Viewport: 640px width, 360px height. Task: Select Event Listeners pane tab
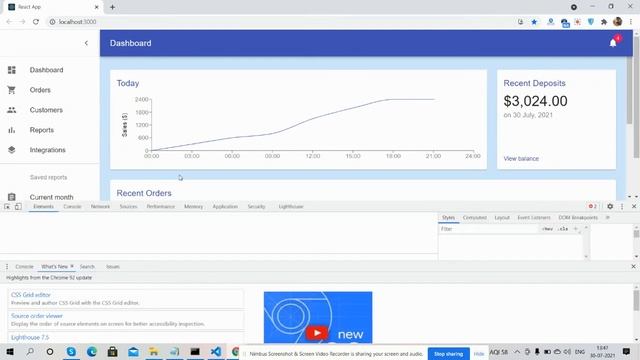[x=534, y=218]
